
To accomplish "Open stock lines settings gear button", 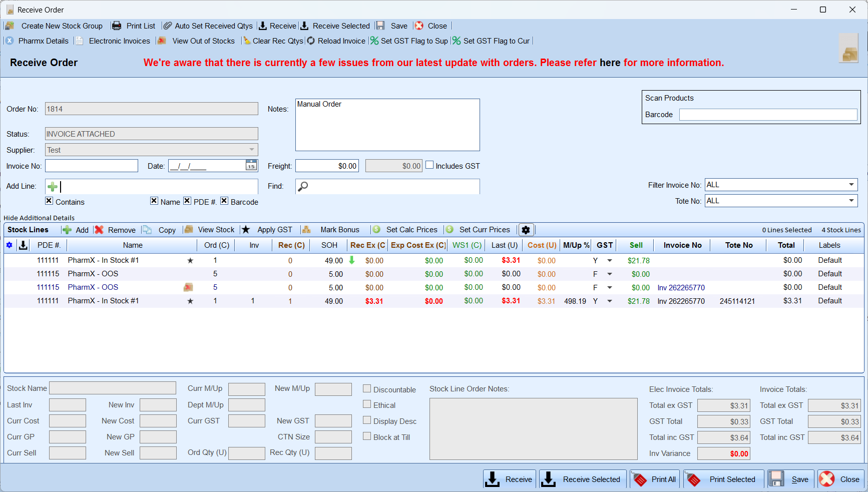I will pyautogui.click(x=526, y=230).
